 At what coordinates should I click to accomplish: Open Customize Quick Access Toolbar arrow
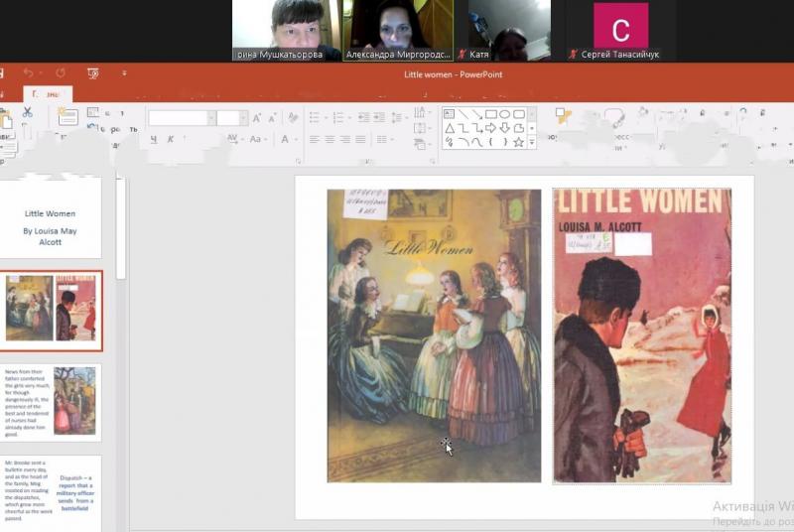125,73
